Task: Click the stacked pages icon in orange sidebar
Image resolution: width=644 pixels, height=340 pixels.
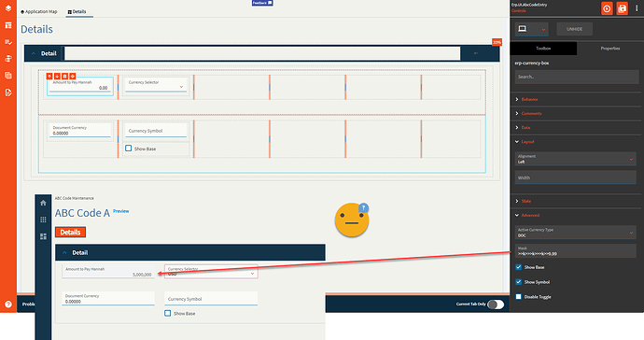Action: [x=8, y=76]
